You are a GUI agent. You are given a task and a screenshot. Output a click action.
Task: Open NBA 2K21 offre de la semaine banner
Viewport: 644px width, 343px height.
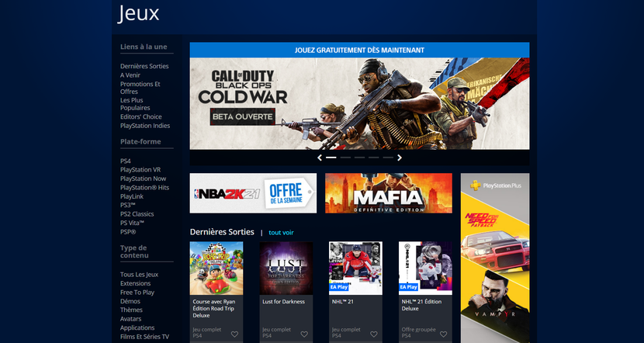click(253, 193)
